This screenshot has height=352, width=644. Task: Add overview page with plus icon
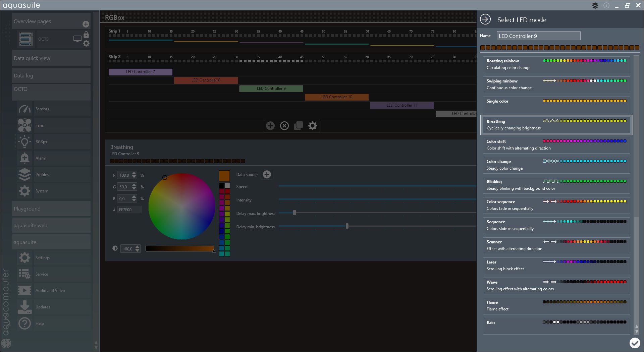click(86, 24)
